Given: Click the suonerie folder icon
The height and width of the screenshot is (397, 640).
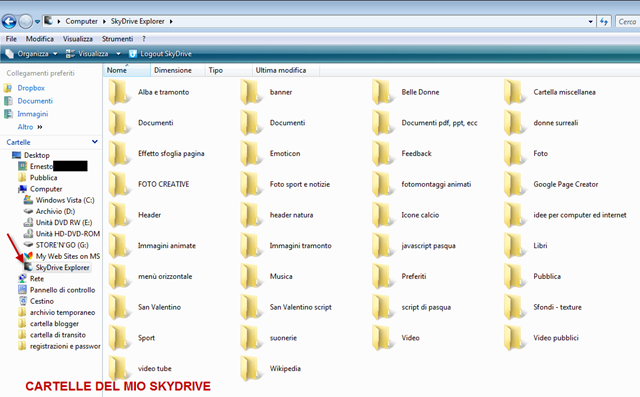Looking at the screenshot, I should tap(251, 338).
